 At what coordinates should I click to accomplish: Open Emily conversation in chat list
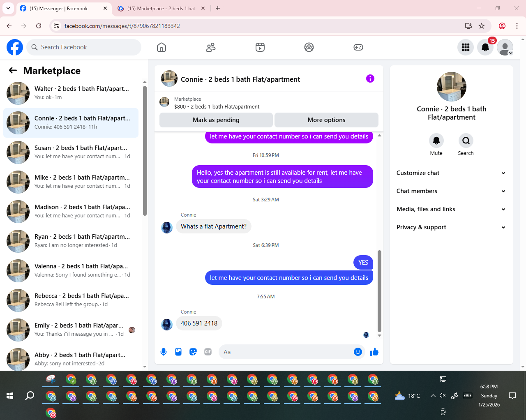[x=71, y=330]
